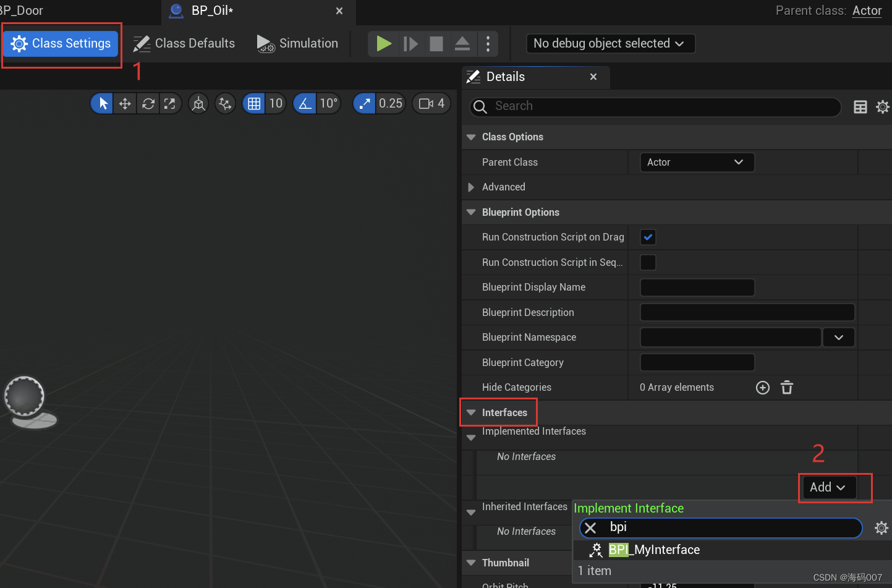The image size is (892, 588).
Task: Toggle surface snapping icon
Action: tap(225, 103)
